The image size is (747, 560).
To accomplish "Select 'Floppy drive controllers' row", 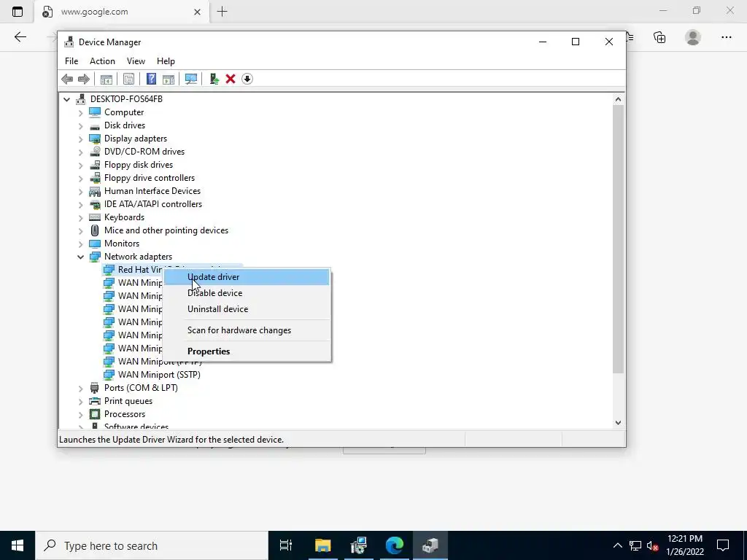I will (149, 178).
